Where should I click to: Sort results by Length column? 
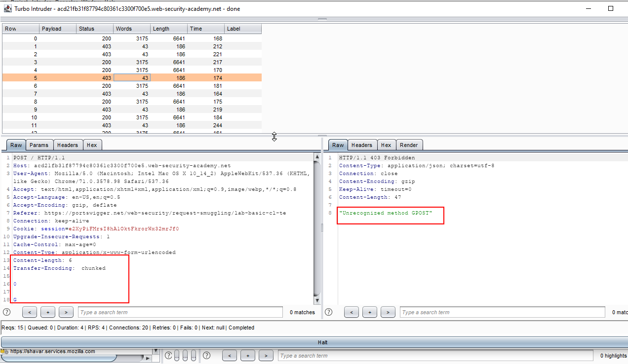click(x=169, y=29)
